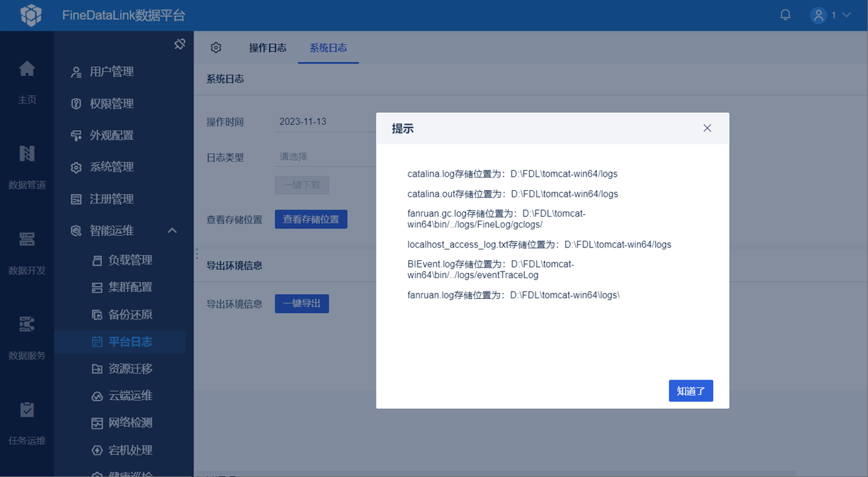The width and height of the screenshot is (868, 477).
Task: Click the 一键下载 button
Action: (x=302, y=185)
